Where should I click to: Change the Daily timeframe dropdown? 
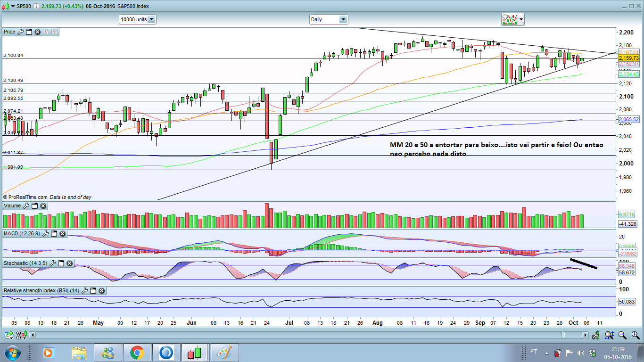point(328,19)
